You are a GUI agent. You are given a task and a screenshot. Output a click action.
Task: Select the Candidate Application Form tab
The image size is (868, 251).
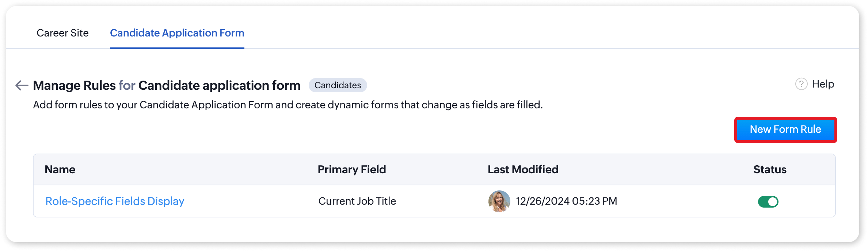pyautogui.click(x=177, y=33)
